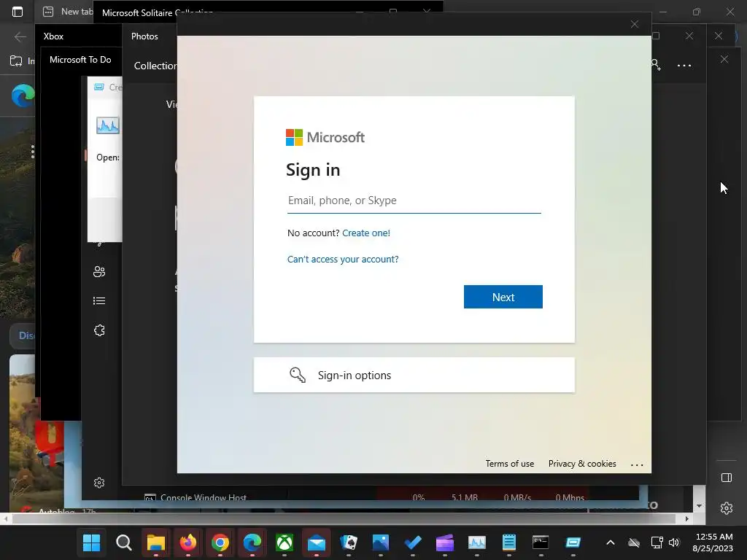Open the Run dialog taskbar icon
Screen dimensions: 747x560
pyautogui.click(x=573, y=542)
